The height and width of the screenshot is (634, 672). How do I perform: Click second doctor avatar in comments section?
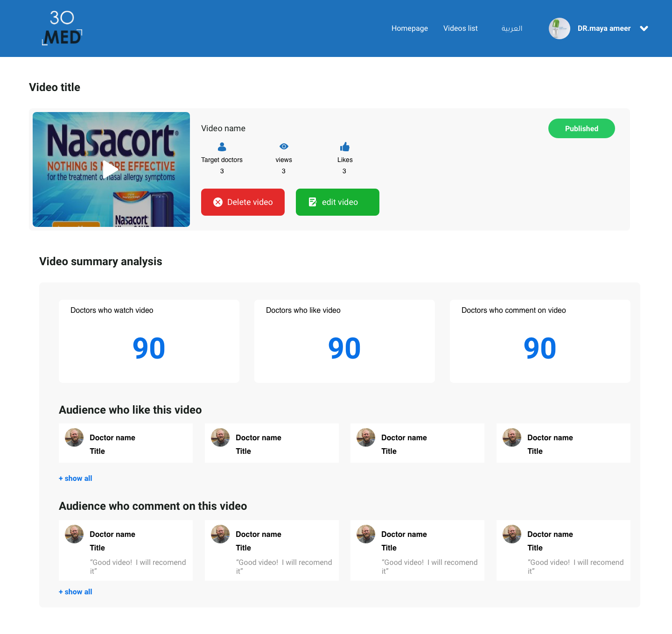[220, 534]
